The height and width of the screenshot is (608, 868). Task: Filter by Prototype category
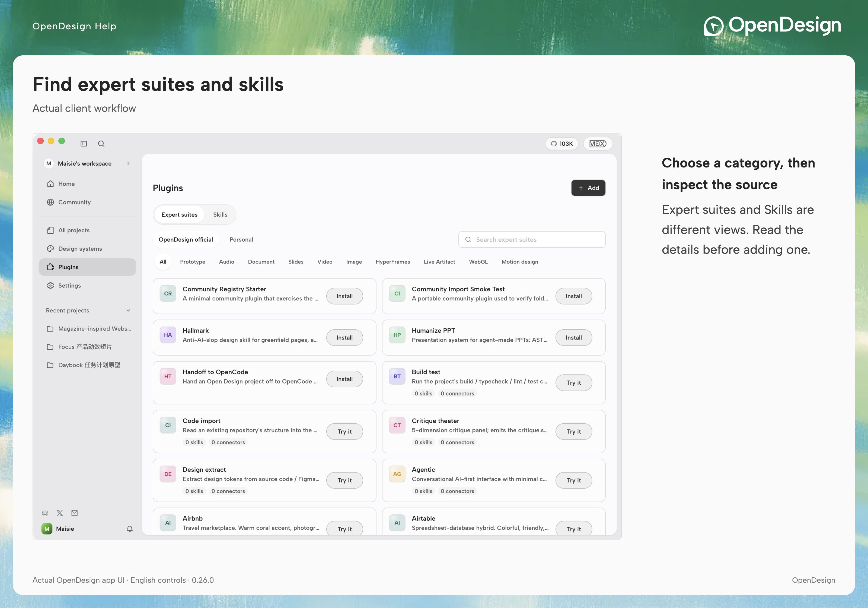coord(192,262)
